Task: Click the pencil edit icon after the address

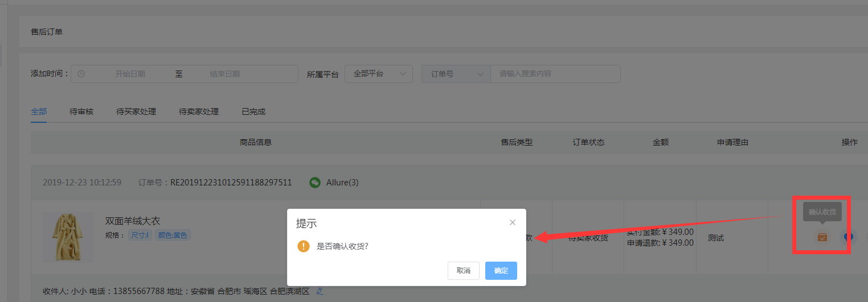Action: tap(320, 291)
